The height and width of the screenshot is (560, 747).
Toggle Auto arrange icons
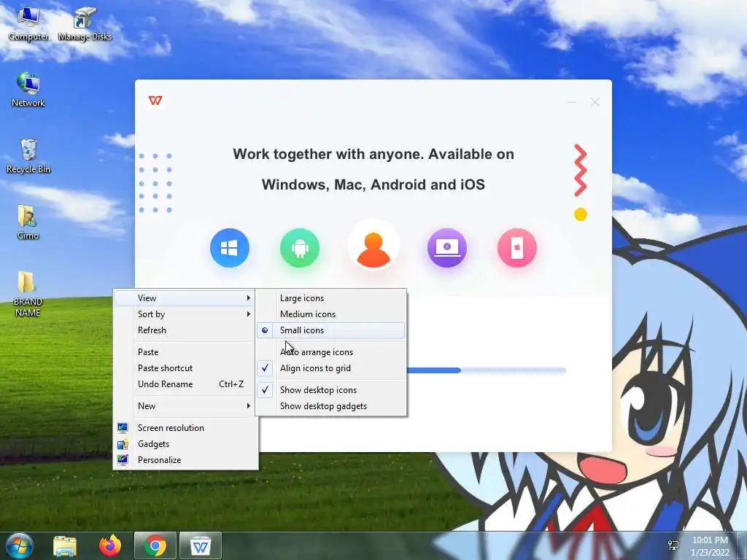[330, 352]
